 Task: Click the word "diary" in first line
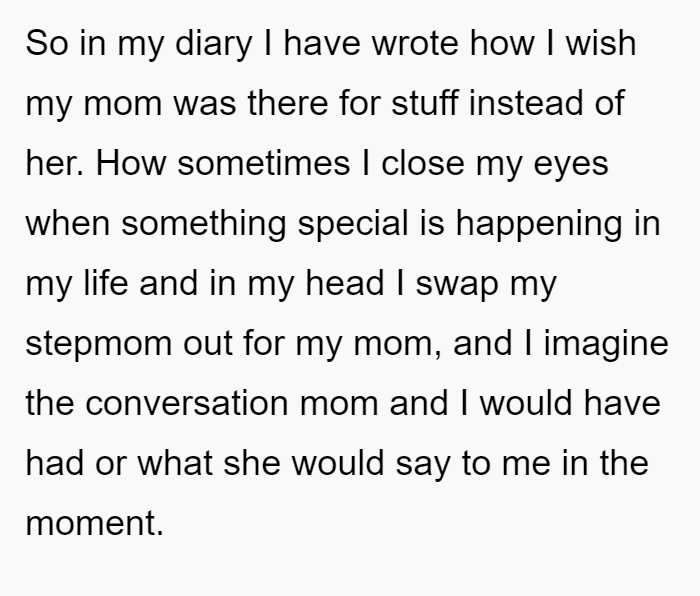[x=213, y=45]
